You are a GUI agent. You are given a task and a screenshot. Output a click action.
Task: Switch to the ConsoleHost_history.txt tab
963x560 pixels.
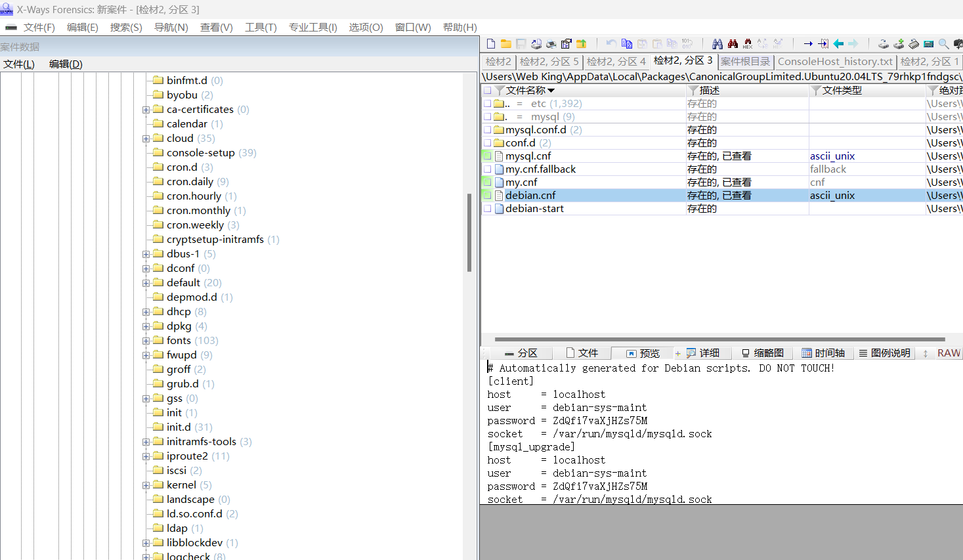click(836, 62)
